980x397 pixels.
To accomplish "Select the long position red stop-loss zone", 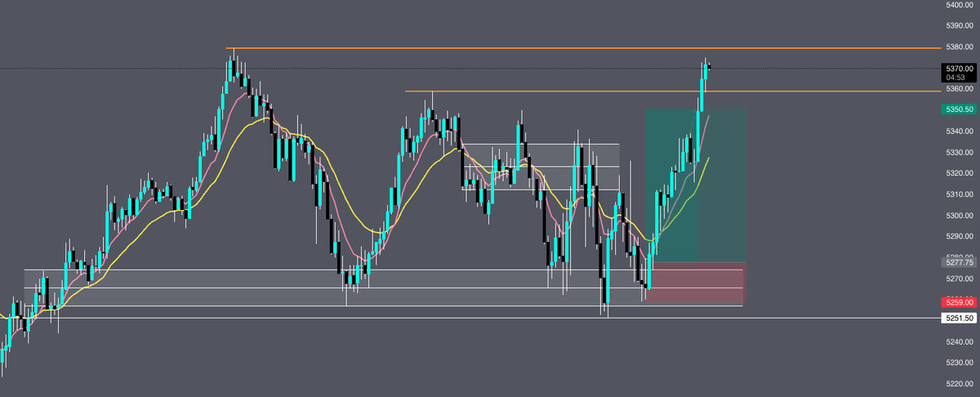I will click(696, 283).
